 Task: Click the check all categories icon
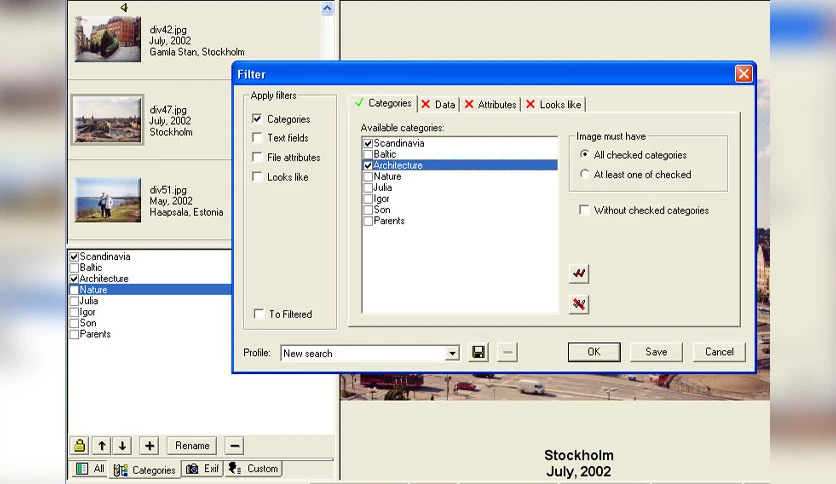579,273
